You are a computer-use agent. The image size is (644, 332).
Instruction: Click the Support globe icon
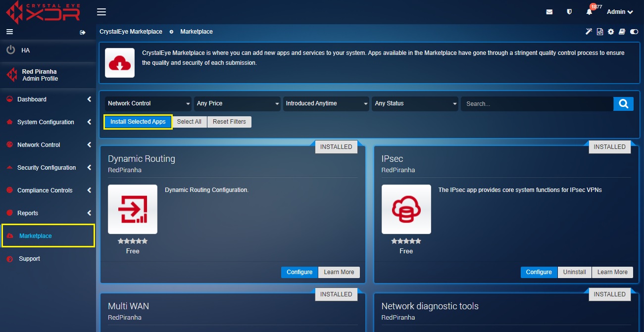point(9,259)
